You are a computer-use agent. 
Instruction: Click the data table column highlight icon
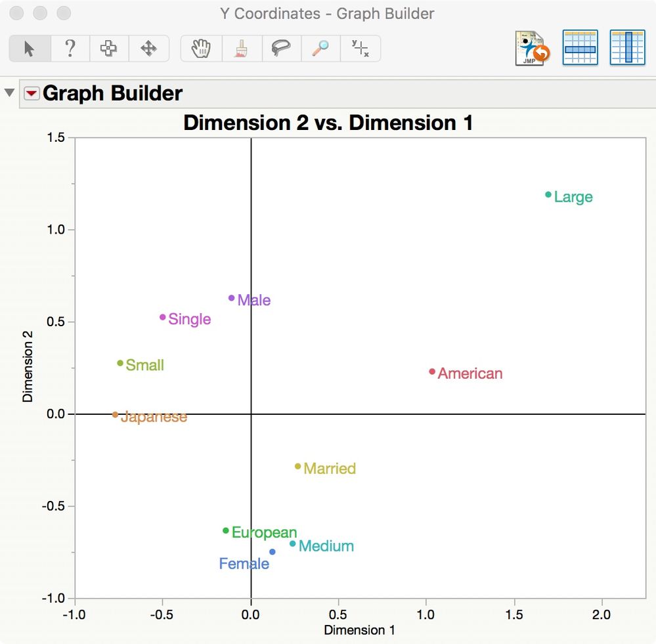point(627,47)
